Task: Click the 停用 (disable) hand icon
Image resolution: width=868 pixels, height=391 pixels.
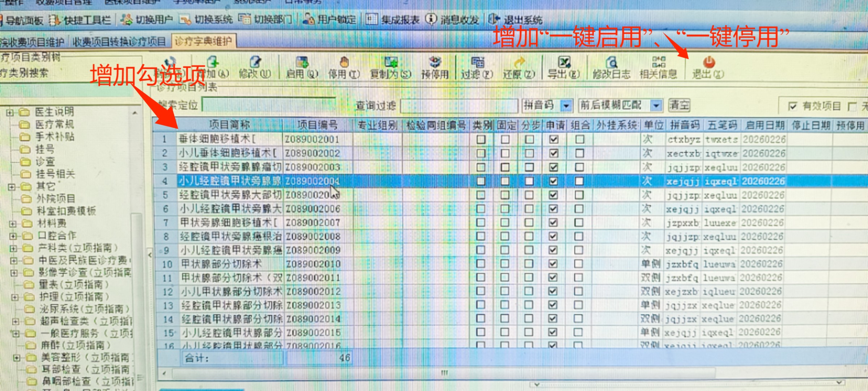Action: [344, 62]
